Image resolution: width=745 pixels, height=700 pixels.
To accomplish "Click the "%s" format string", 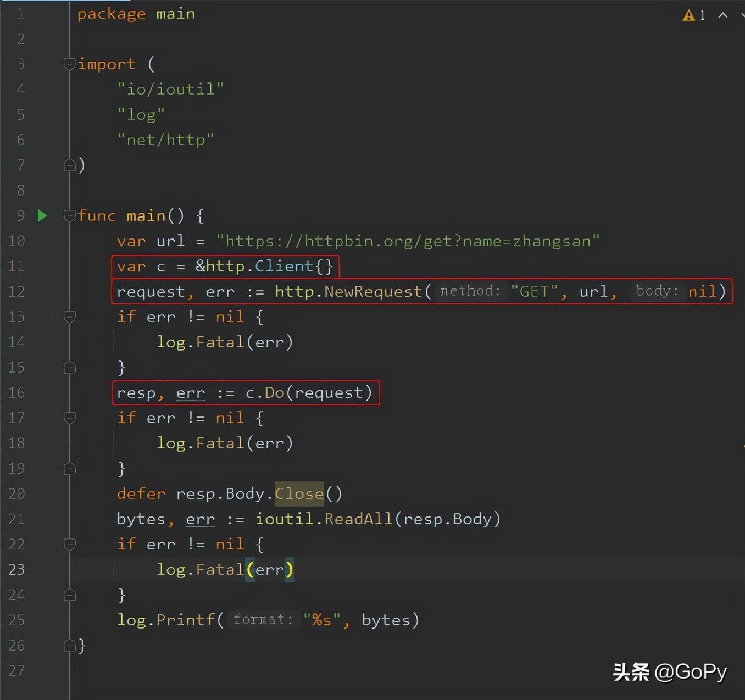I will pyautogui.click(x=322, y=620).
